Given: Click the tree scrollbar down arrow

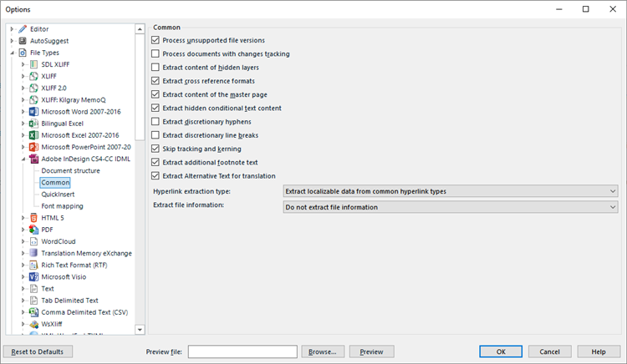Looking at the screenshot, I should tap(140, 329).
